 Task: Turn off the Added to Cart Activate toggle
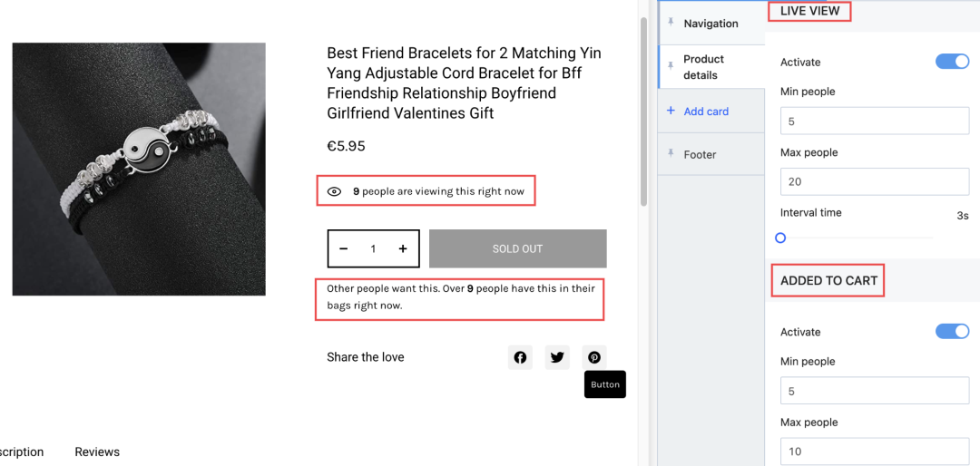coord(952,331)
